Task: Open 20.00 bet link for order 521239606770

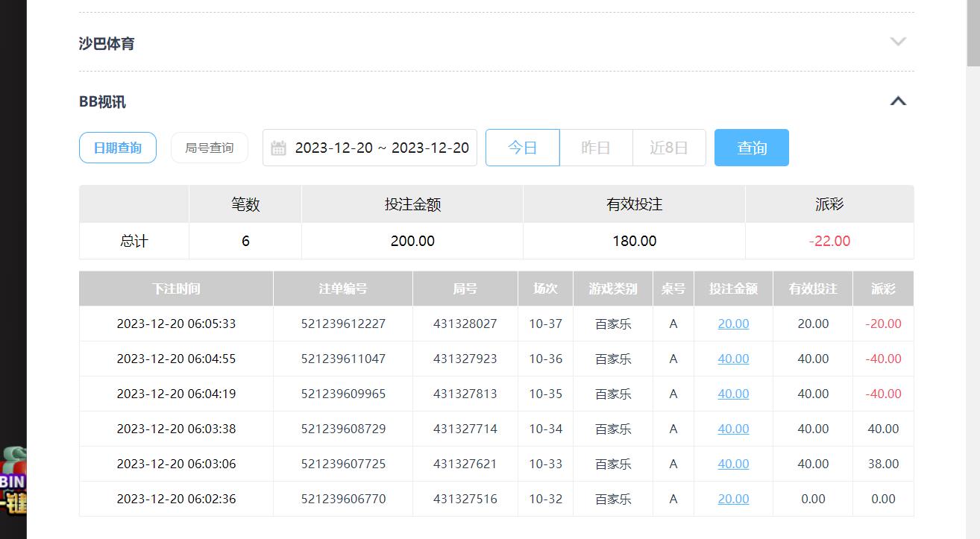Action: tap(733, 499)
